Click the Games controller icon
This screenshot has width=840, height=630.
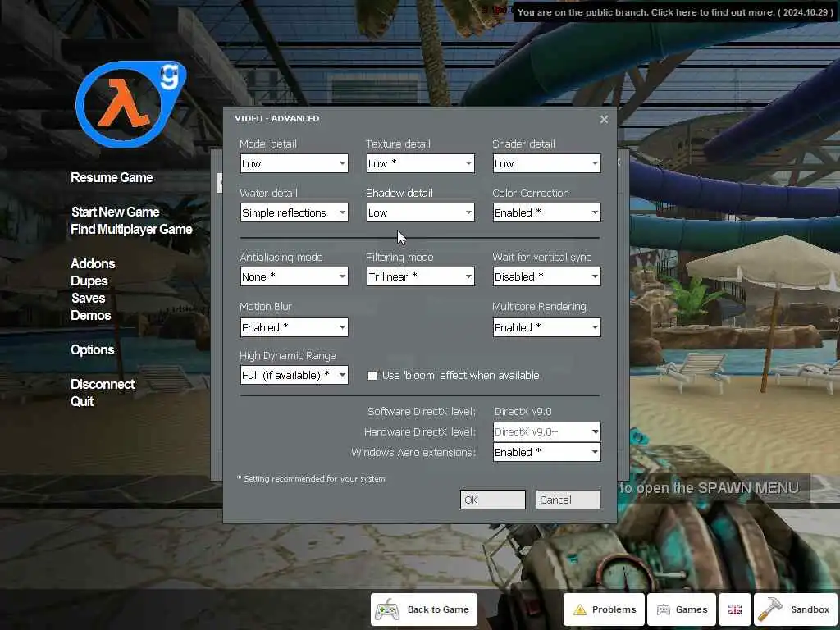point(663,609)
